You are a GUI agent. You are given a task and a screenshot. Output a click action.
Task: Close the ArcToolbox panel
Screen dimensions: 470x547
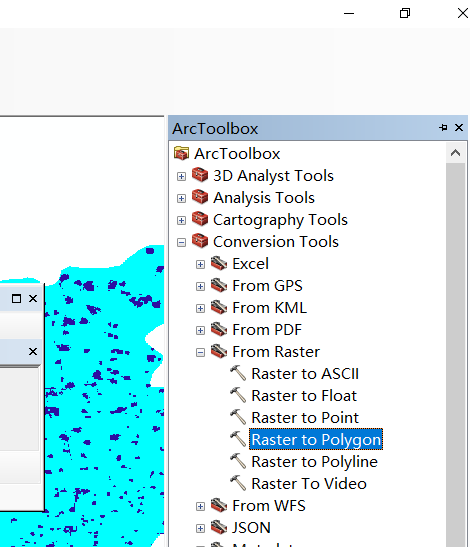click(459, 128)
